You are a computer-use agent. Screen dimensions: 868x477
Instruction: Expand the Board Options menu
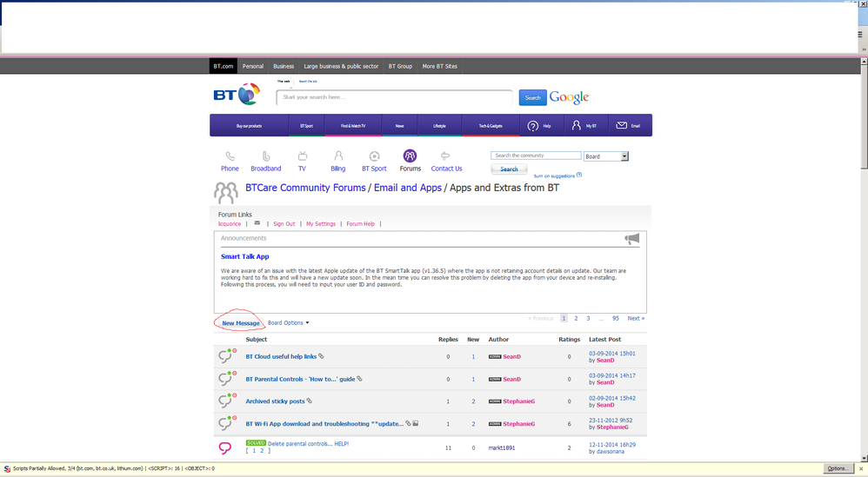click(x=289, y=323)
